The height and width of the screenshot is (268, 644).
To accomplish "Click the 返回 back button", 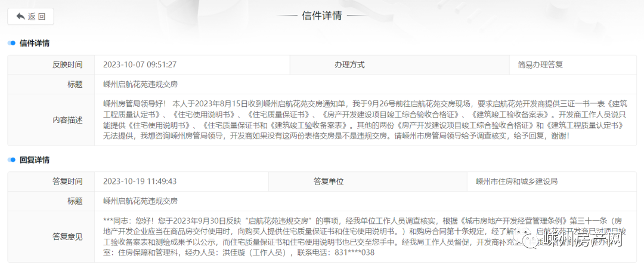I will 31,16.
